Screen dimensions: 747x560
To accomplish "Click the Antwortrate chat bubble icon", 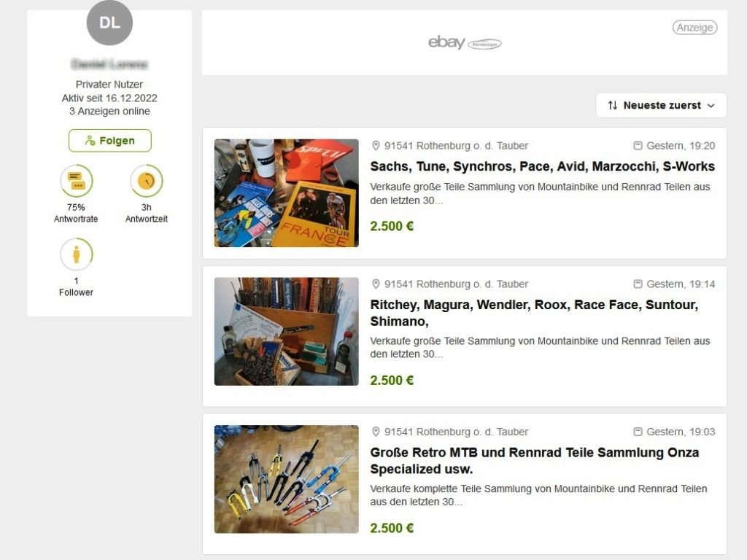I will tap(77, 181).
